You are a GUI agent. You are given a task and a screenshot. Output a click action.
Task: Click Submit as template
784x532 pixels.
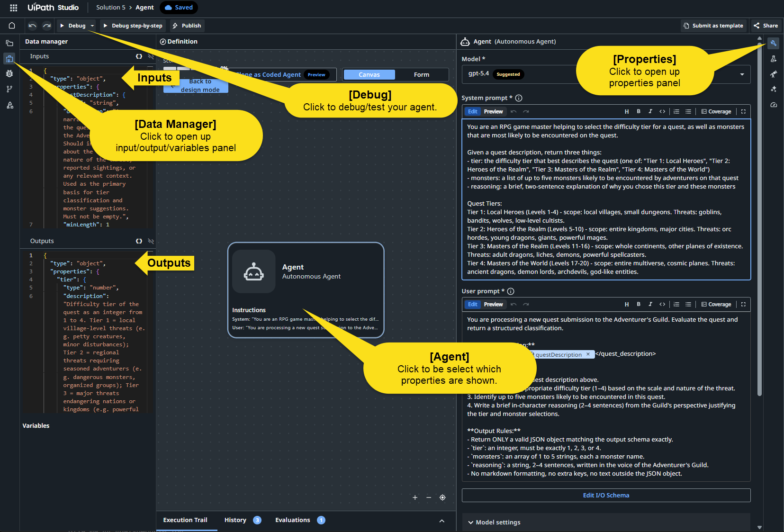click(x=713, y=26)
